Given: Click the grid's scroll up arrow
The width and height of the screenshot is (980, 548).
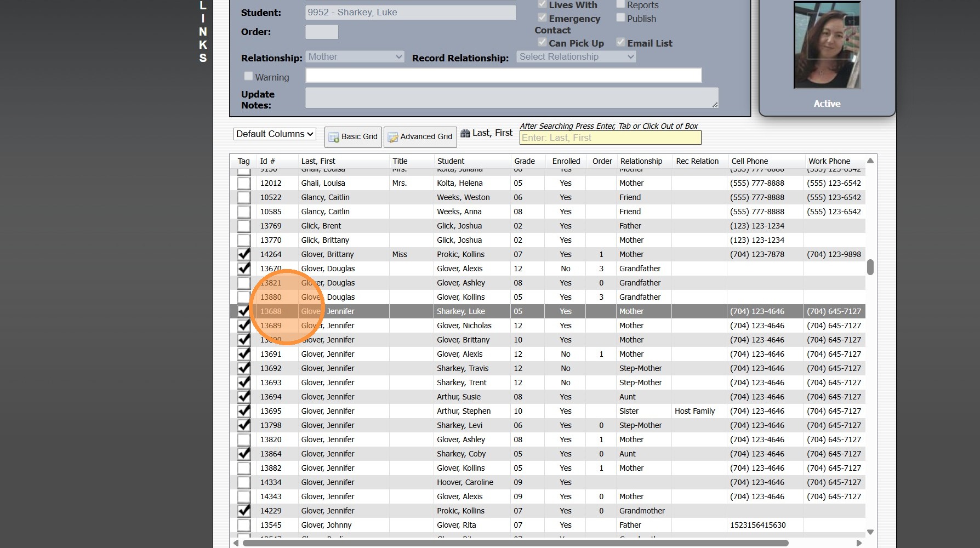Looking at the screenshot, I should tap(870, 161).
